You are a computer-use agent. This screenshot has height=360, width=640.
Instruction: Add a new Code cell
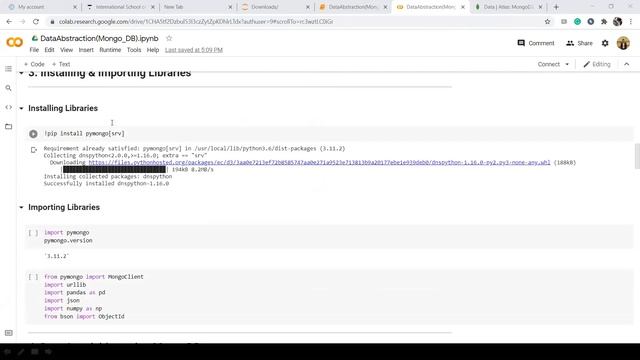(34, 64)
